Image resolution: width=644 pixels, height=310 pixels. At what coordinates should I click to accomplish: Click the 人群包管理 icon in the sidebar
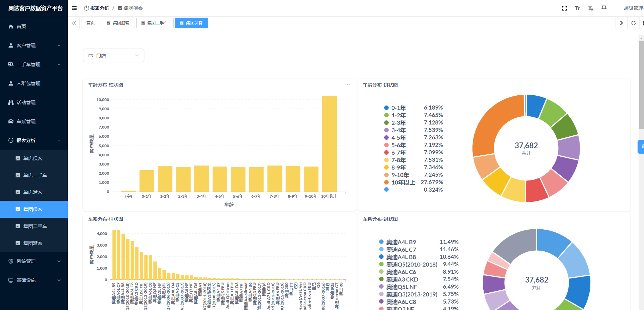click(x=11, y=83)
